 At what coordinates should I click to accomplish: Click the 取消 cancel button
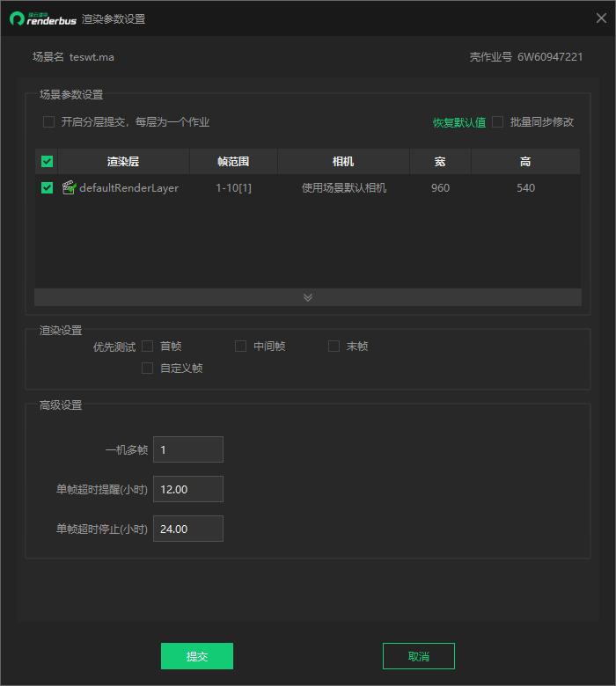coord(419,656)
